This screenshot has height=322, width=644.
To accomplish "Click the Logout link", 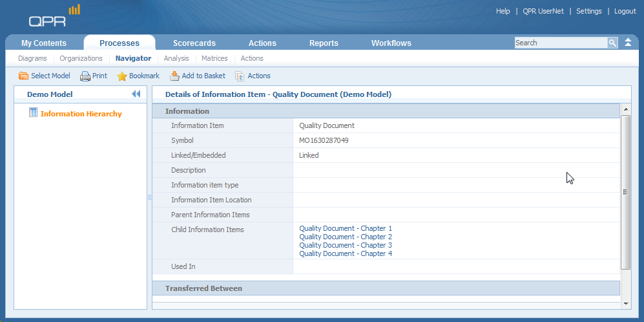I will [625, 11].
